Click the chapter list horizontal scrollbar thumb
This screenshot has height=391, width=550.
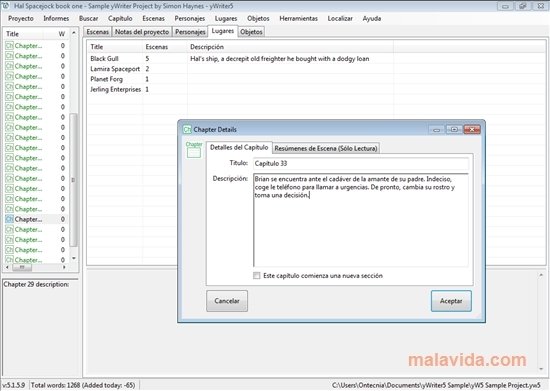[x=22, y=268]
